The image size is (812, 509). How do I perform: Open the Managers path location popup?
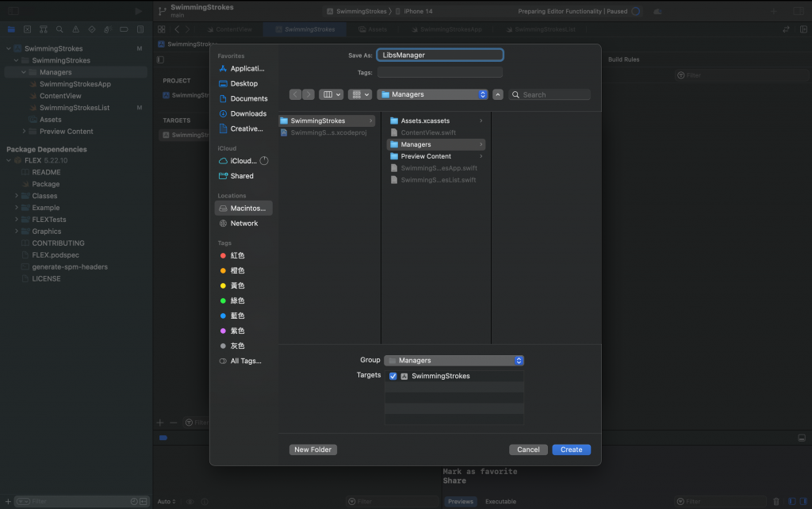point(432,94)
